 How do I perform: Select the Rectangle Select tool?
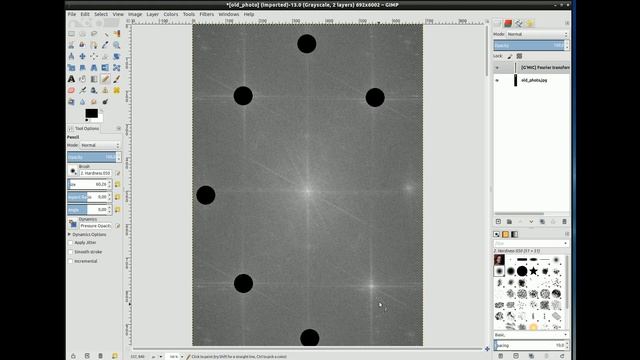pyautogui.click(x=71, y=34)
